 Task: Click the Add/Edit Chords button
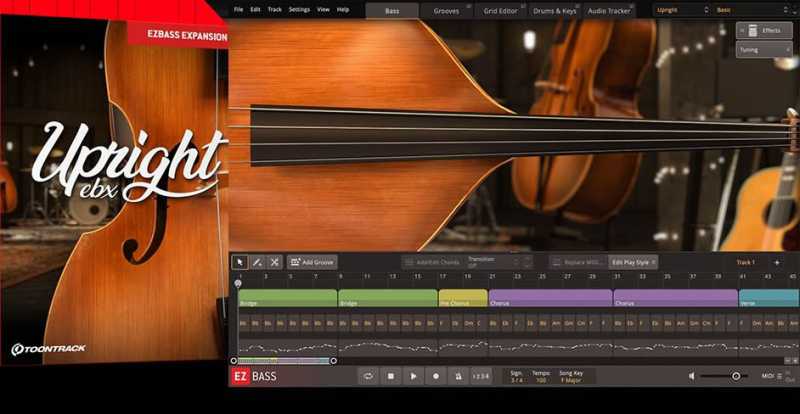(x=432, y=262)
